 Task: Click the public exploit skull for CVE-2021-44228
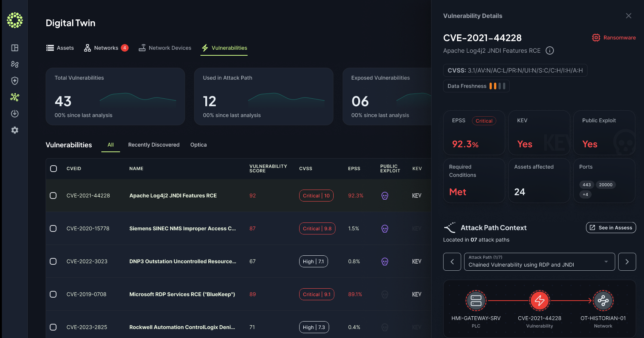point(385,196)
